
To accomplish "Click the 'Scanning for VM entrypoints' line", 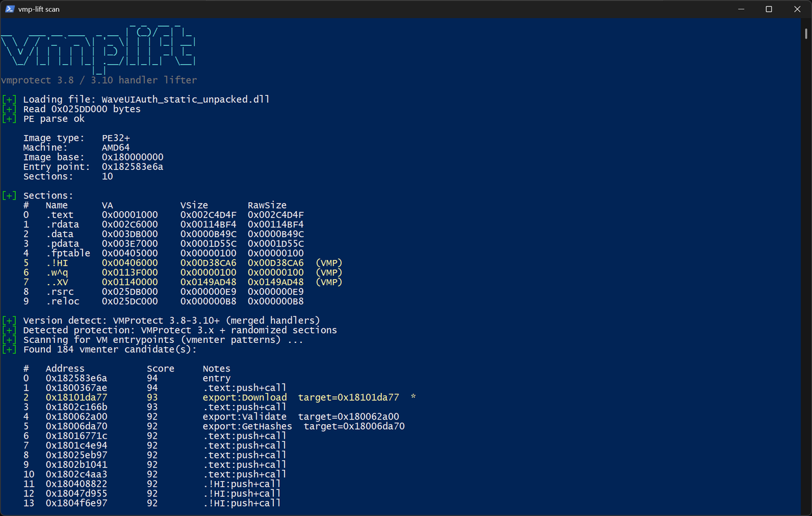I will [163, 340].
